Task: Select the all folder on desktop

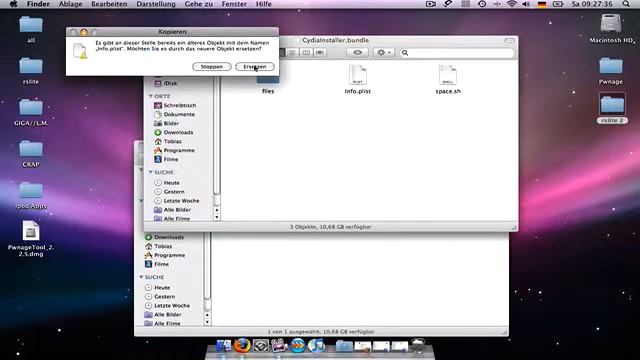Action: click(x=31, y=29)
